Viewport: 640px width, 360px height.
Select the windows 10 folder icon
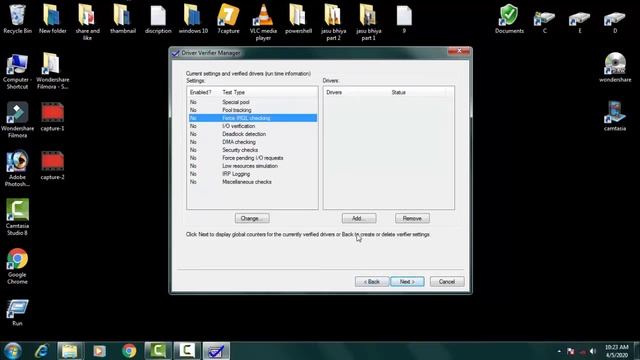pos(193,18)
